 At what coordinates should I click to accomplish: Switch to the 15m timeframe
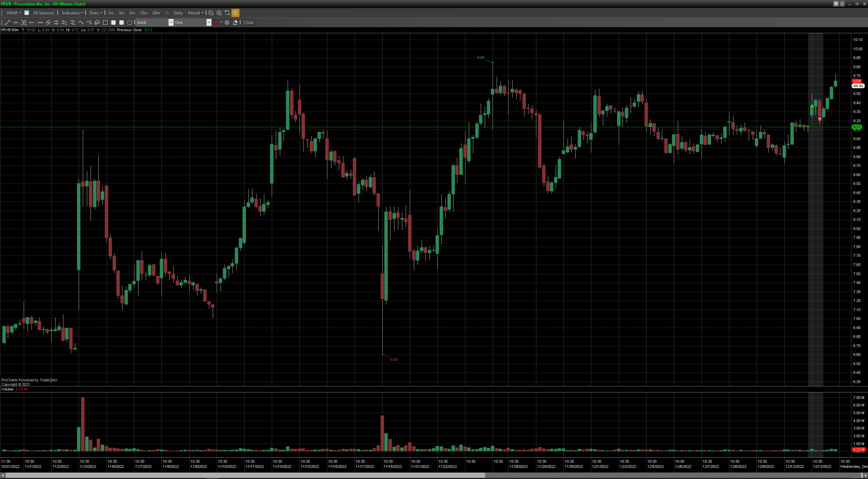pyautogui.click(x=144, y=13)
